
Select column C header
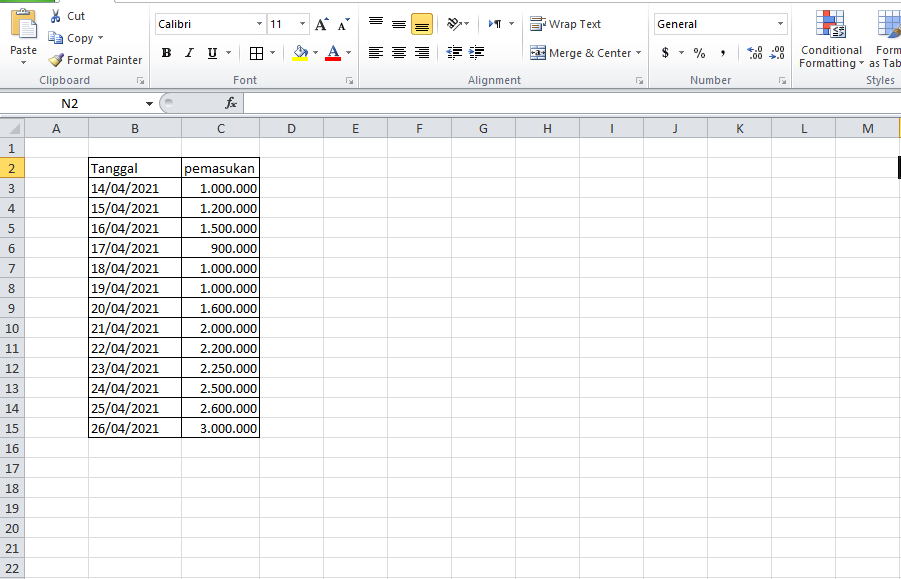tap(221, 129)
